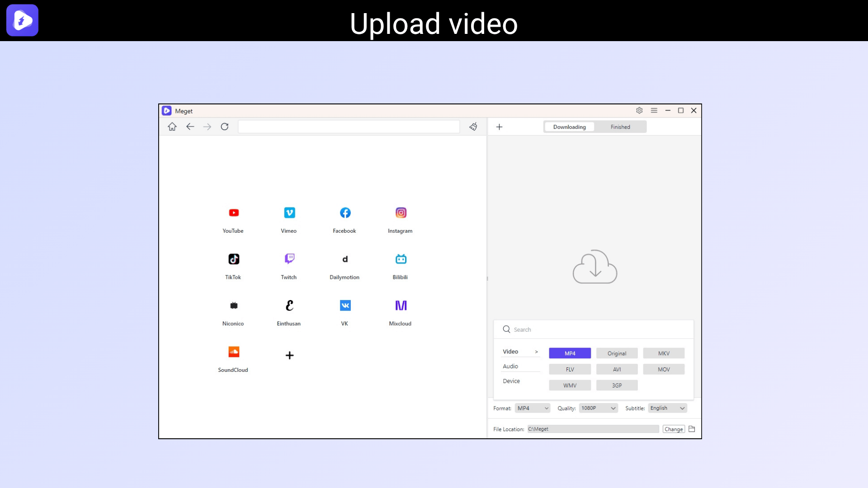Open Meget settings gear
The width and height of the screenshot is (868, 488).
point(639,110)
